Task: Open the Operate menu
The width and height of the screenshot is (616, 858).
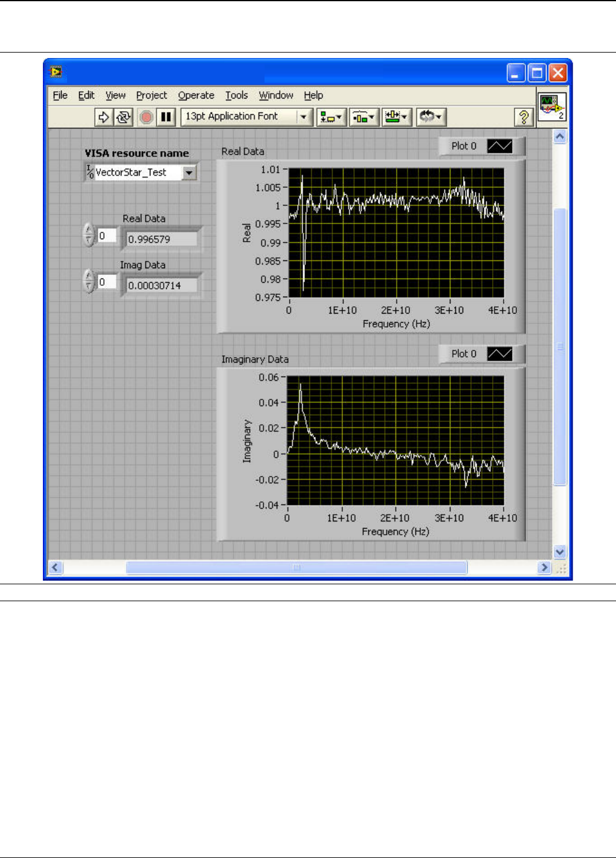Action: click(196, 95)
